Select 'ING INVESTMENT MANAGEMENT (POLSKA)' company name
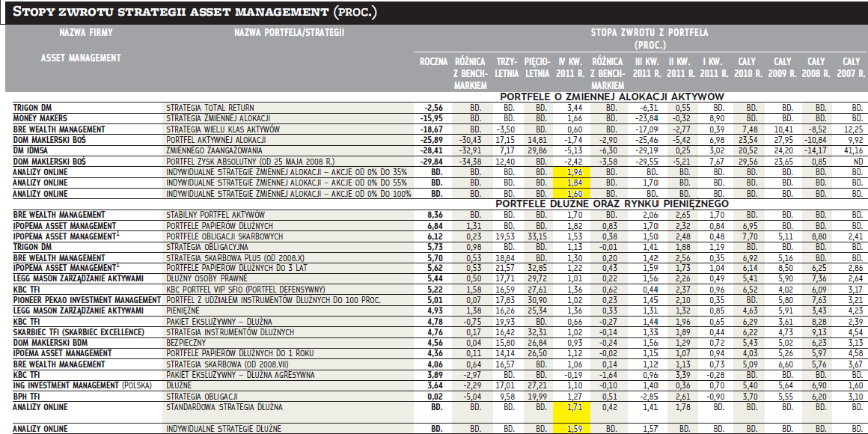 (x=82, y=385)
